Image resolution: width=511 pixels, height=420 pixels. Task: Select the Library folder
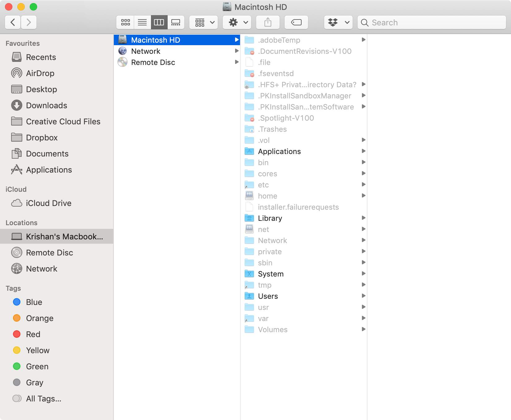pos(270,218)
